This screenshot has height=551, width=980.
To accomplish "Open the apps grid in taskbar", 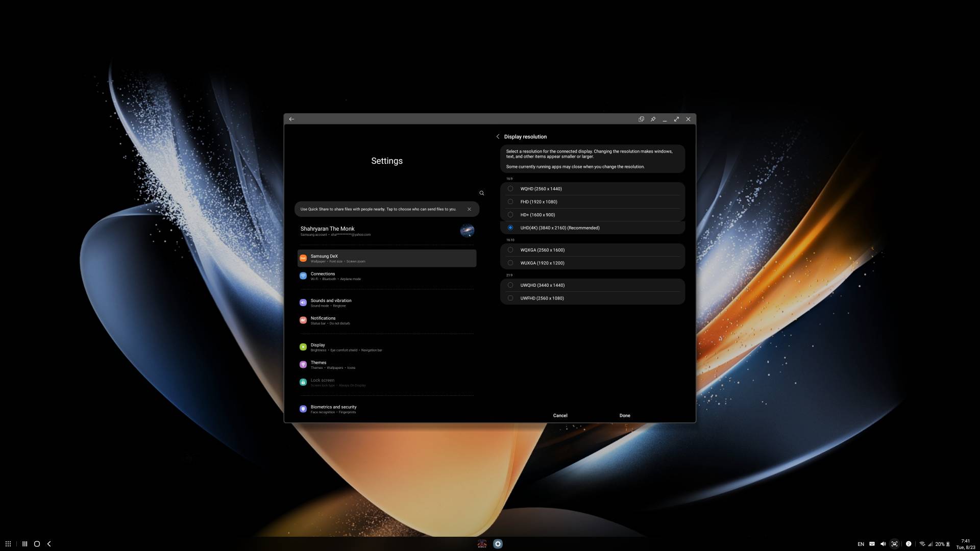I will coord(8,544).
